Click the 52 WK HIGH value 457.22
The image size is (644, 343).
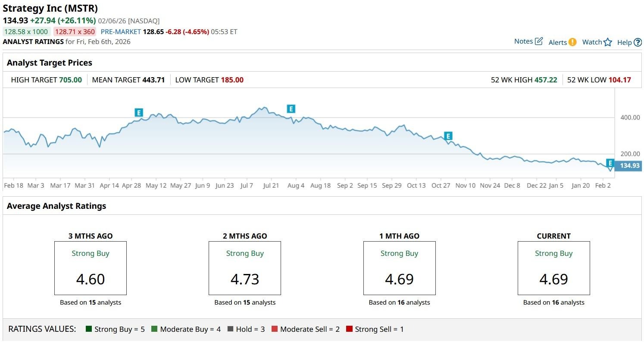pos(546,80)
